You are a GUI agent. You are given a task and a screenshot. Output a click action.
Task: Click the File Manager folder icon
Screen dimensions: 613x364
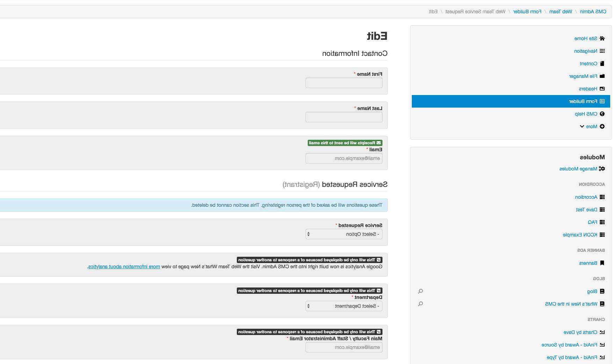tap(602, 76)
